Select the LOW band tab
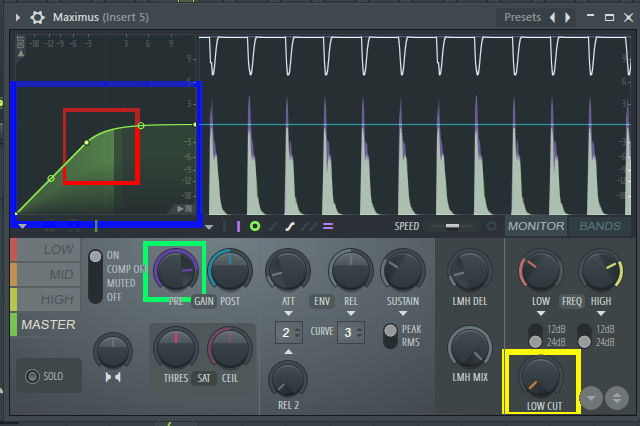The height and width of the screenshot is (426, 640). pyautogui.click(x=45, y=250)
